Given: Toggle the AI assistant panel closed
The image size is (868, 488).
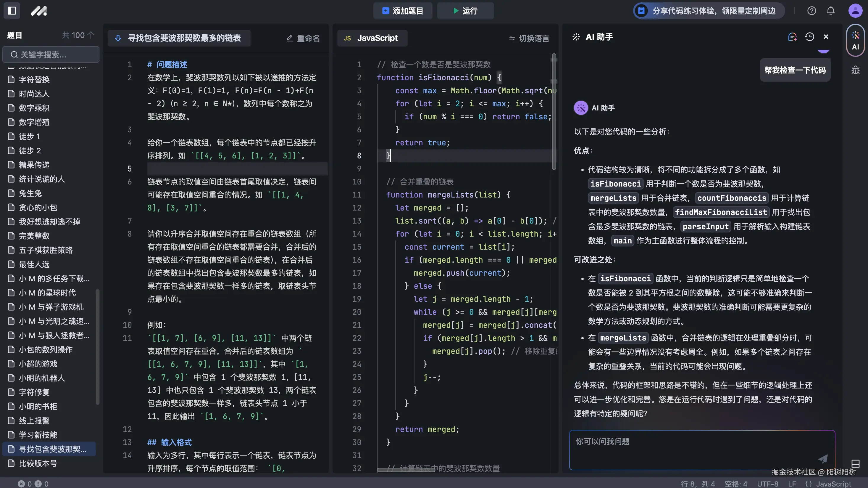Looking at the screenshot, I should pyautogui.click(x=826, y=37).
